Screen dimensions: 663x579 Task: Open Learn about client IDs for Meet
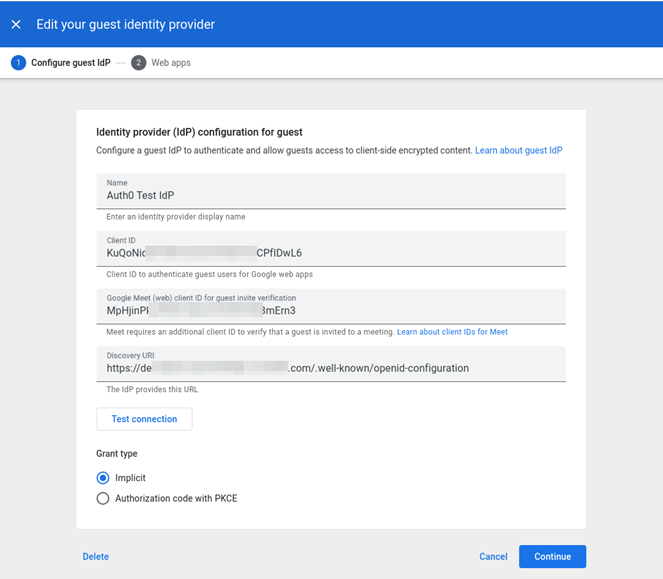click(x=452, y=332)
